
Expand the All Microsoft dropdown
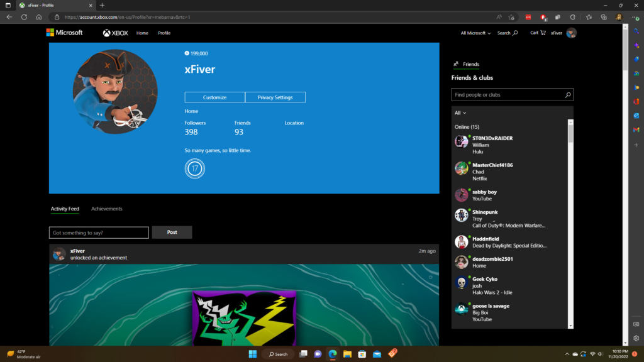[x=475, y=33]
